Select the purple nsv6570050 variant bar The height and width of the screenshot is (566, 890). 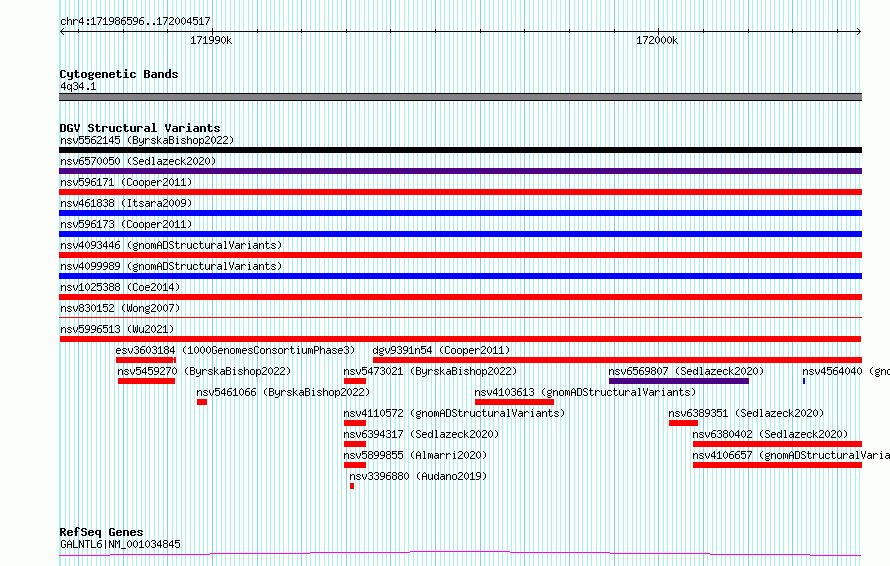460,171
